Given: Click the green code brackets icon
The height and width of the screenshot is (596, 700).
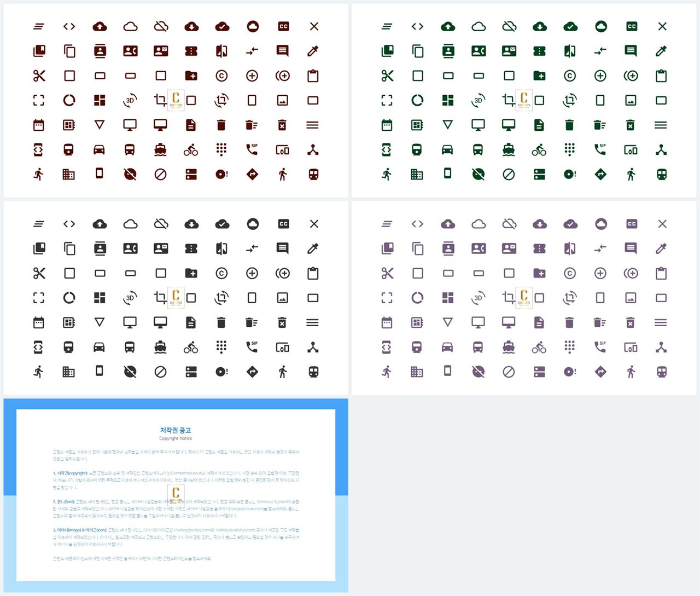Looking at the screenshot, I should [417, 26].
